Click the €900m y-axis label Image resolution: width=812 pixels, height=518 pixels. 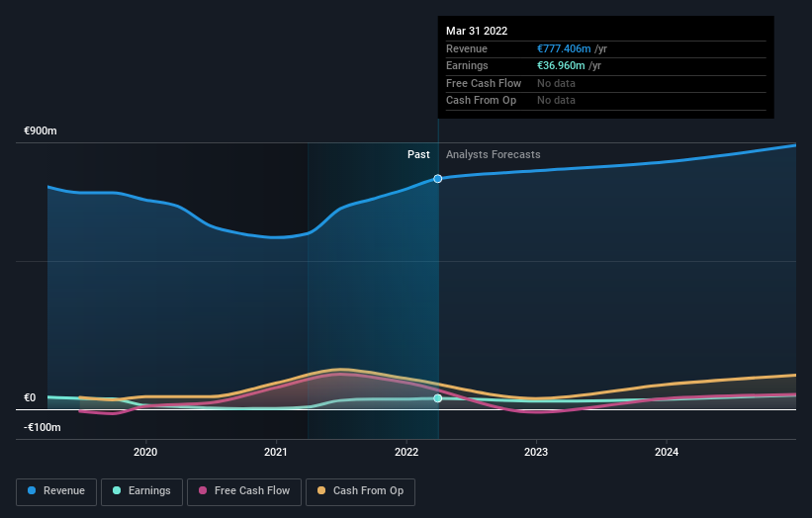pos(41,130)
